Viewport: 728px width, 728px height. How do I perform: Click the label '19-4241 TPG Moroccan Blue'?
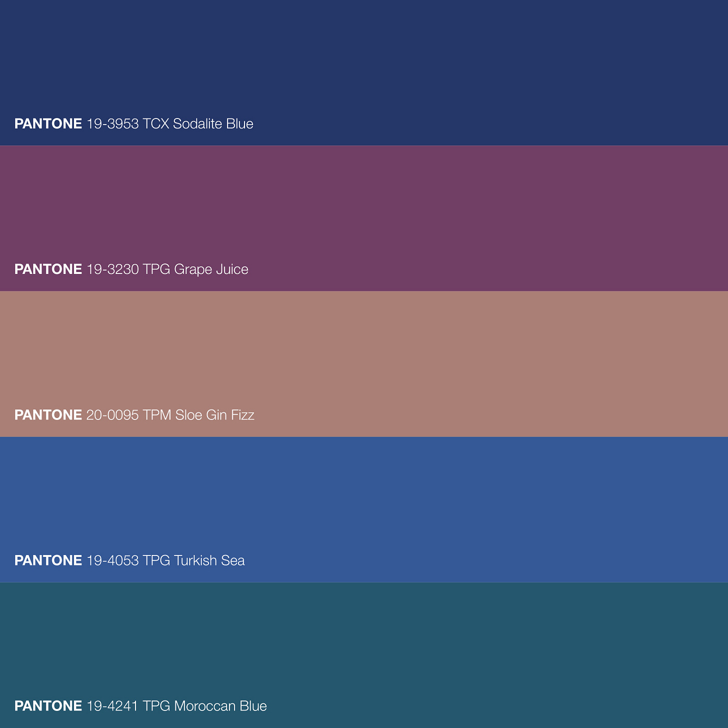click(x=176, y=705)
